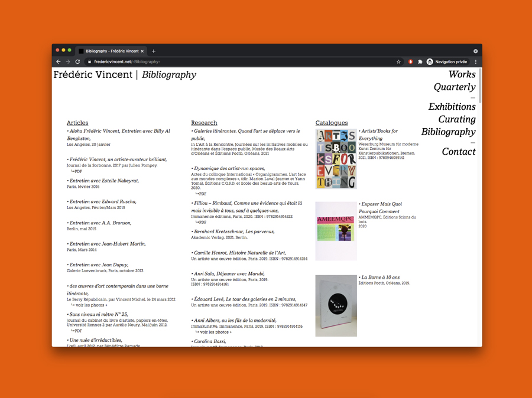The width and height of the screenshot is (532, 398).
Task: Click 'voir les photos' under Anni Albers entry
Action: pyautogui.click(x=214, y=332)
